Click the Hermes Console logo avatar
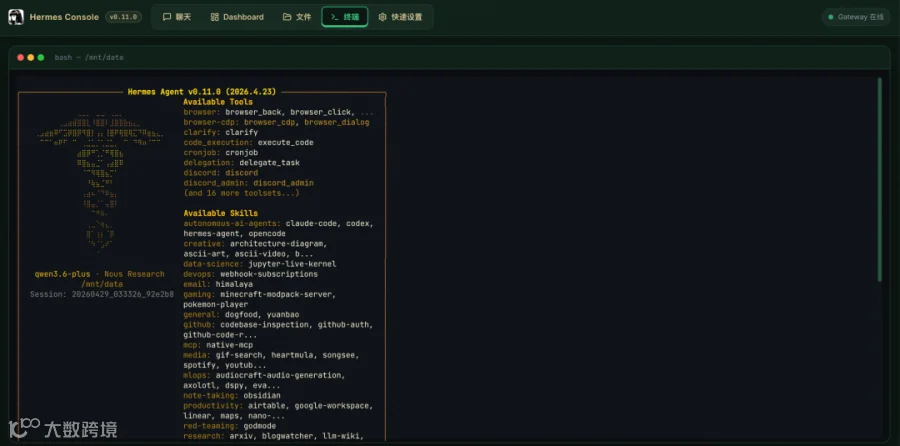This screenshot has height=446, width=900. 16,17
